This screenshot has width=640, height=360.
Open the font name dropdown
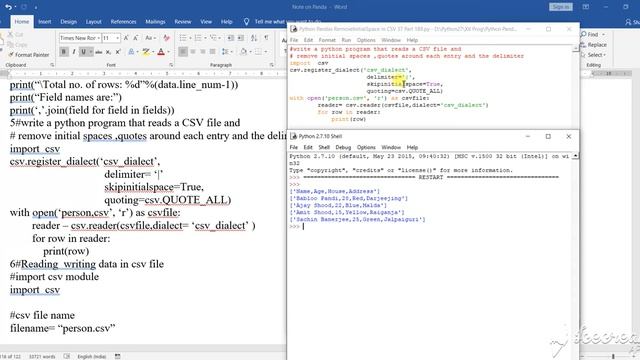tap(98, 38)
